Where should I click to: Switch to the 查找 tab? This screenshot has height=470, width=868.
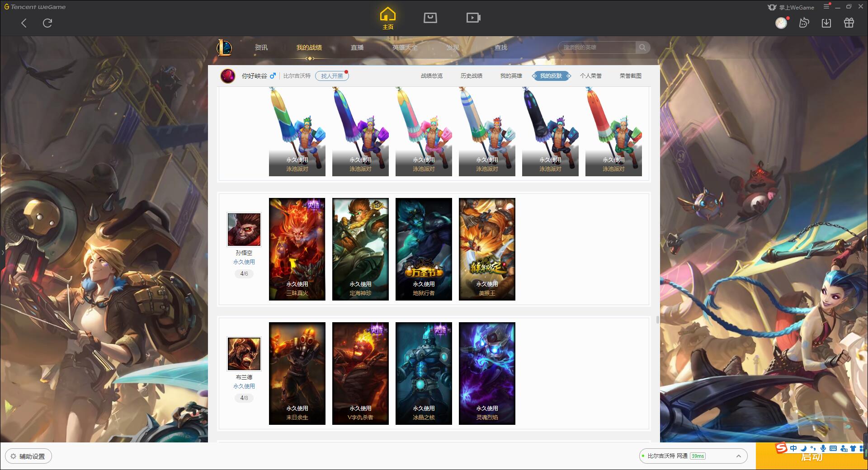[x=501, y=47]
